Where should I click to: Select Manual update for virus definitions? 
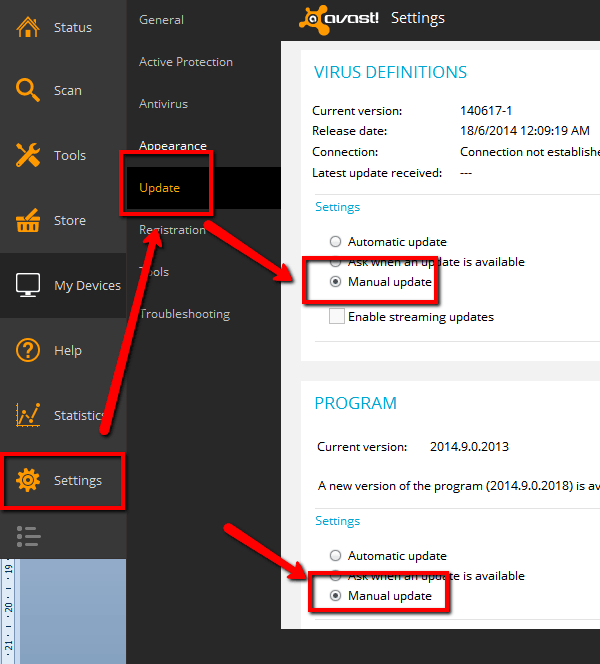point(335,282)
